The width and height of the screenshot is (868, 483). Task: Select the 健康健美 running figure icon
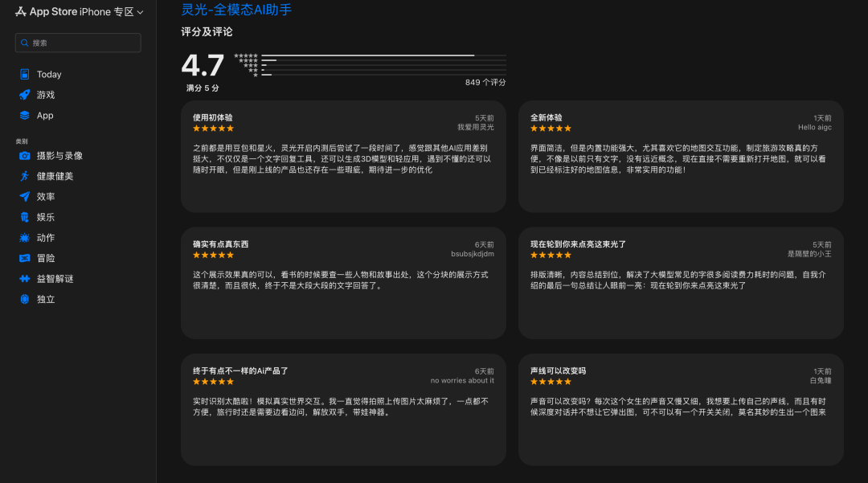[x=24, y=176]
